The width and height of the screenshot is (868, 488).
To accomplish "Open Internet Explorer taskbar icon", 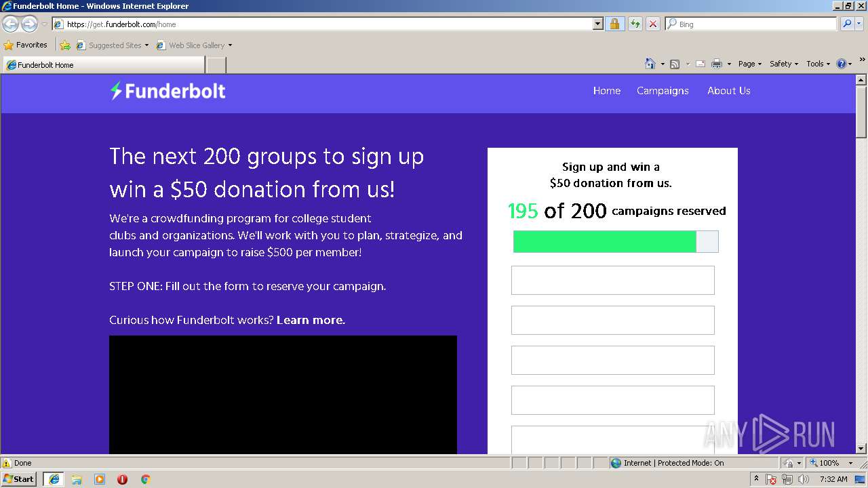I will 54,479.
